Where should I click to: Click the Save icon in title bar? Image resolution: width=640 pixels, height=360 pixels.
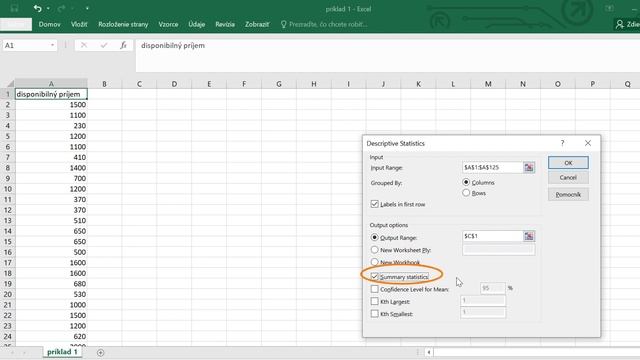click(x=14, y=8)
